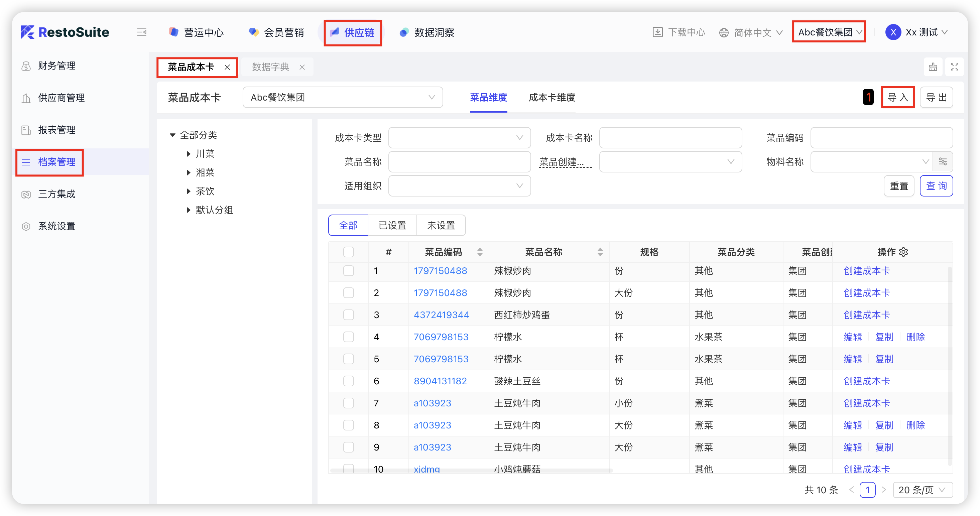Image resolution: width=980 pixels, height=516 pixels.
Task: Click the 成本卡名称 input field
Action: pos(670,138)
